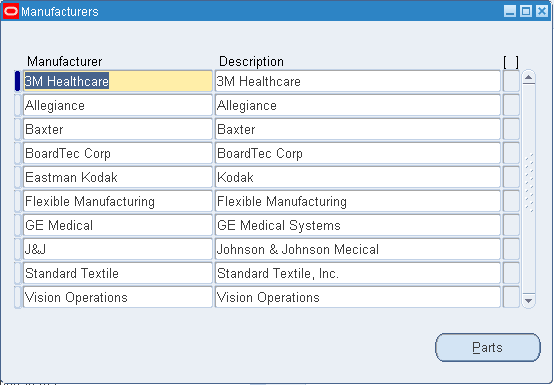Select the Standard Textile, Inc. description field
This screenshot has height=385, width=554.
pyautogui.click(x=358, y=273)
